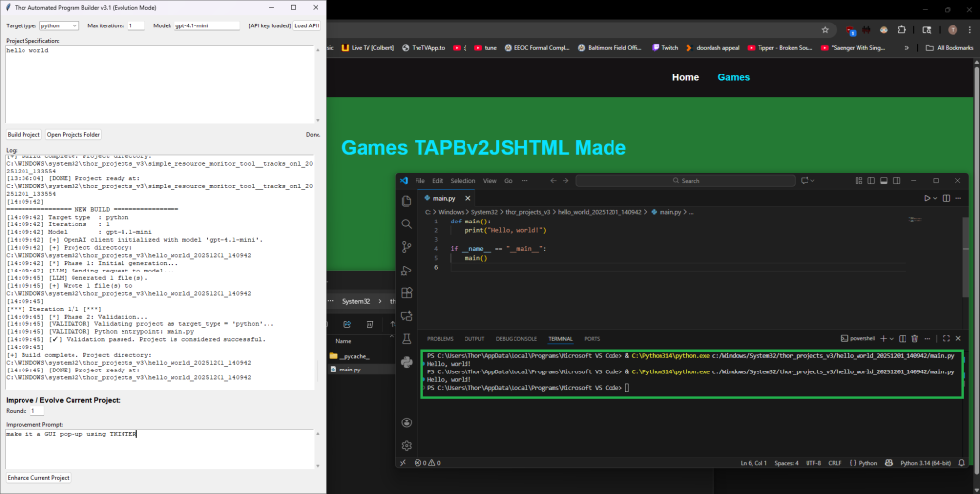The image size is (980, 494).
Task: Open the Extensions view in VS Code
Action: click(x=407, y=293)
